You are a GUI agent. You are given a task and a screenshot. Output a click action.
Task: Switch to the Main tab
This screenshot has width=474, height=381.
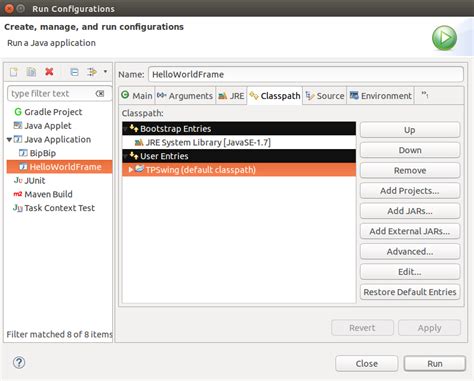tap(137, 96)
